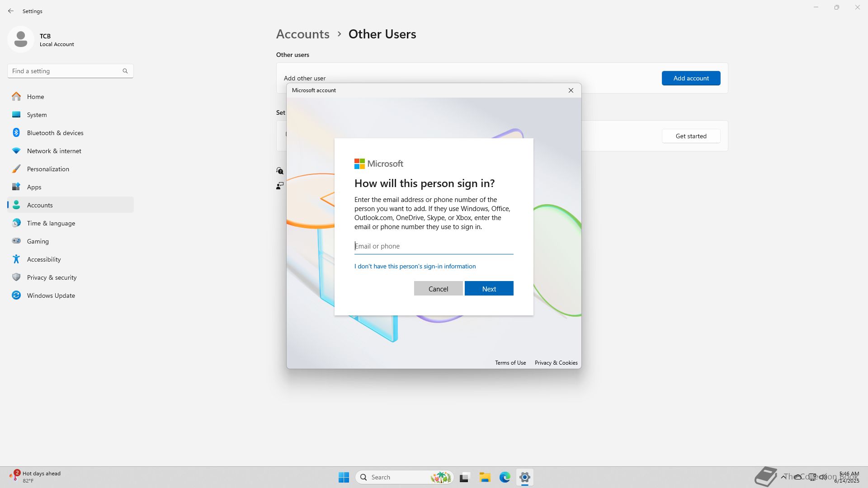868x488 pixels.
Task: Click the Find a setting search box
Action: tap(66, 71)
